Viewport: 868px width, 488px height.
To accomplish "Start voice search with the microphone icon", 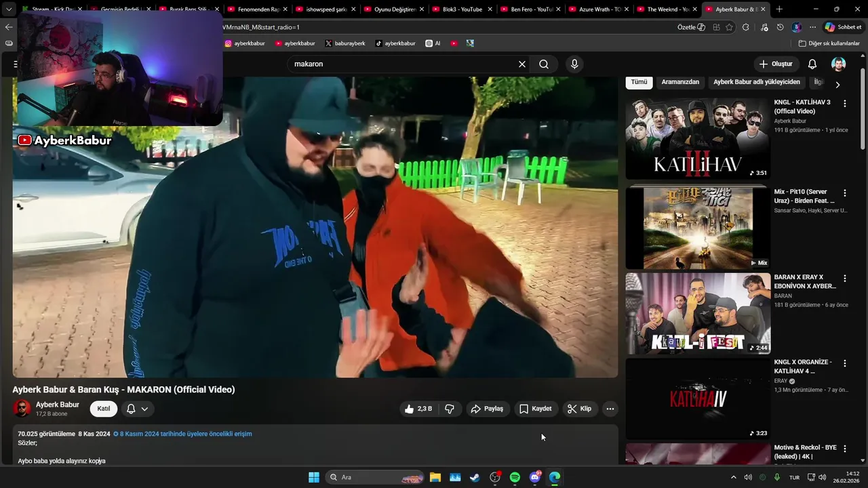I will point(574,64).
